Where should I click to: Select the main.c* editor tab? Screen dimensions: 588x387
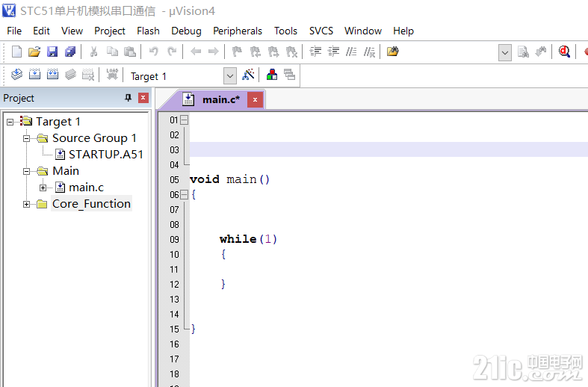click(220, 100)
